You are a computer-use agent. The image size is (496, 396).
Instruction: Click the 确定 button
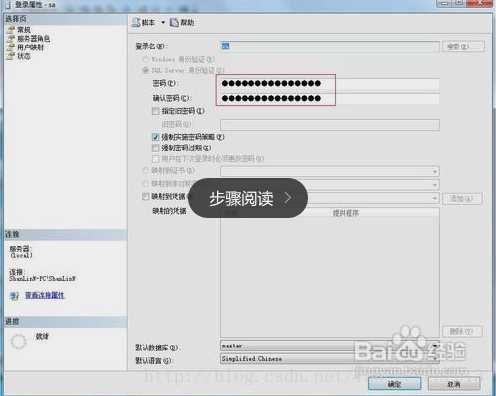(x=394, y=384)
